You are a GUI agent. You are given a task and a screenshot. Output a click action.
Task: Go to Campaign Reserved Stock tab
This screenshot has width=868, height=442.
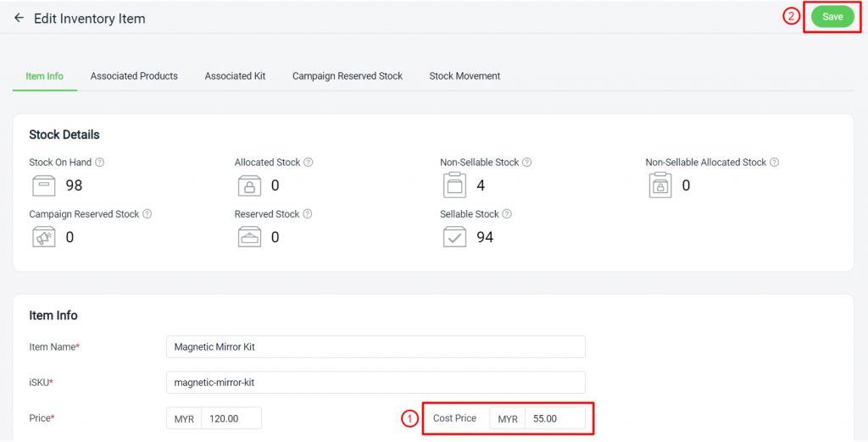click(348, 76)
